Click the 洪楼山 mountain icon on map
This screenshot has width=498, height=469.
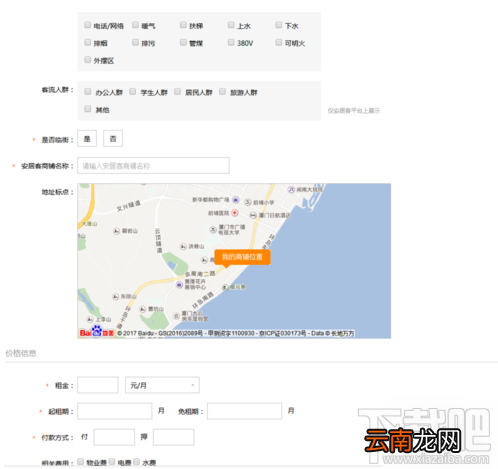tap(183, 247)
